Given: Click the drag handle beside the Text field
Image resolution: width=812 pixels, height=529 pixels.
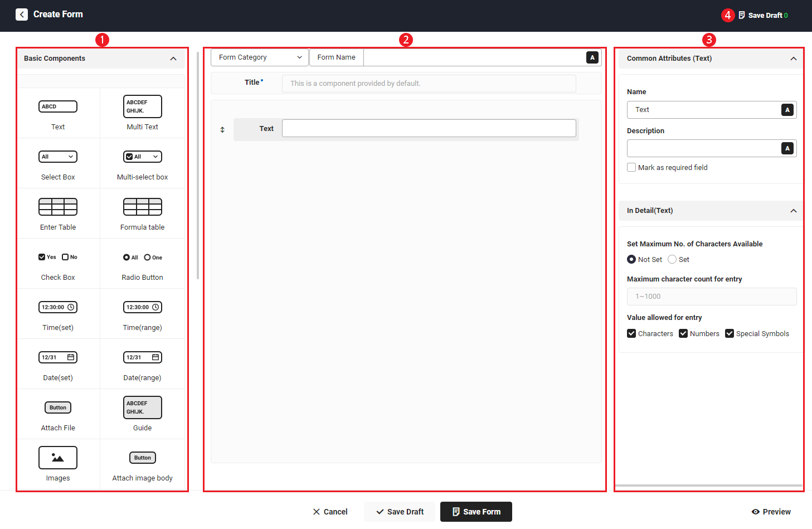Looking at the screenshot, I should coord(222,130).
